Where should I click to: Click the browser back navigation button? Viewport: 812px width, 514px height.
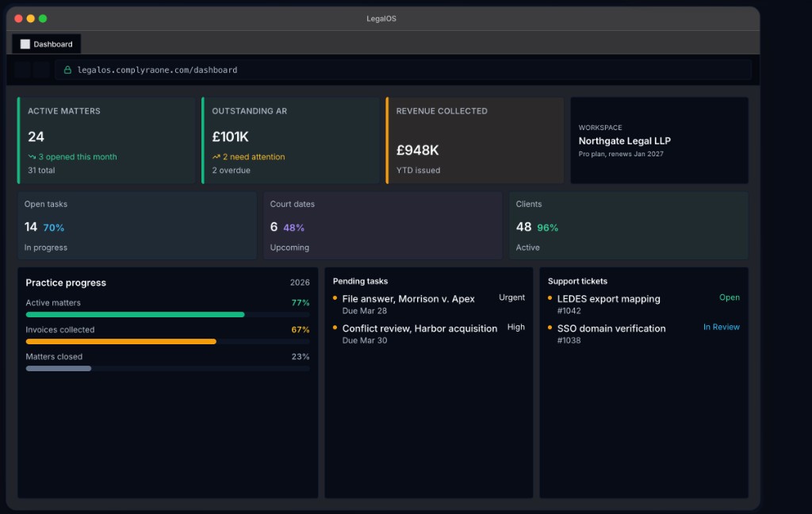pyautogui.click(x=22, y=70)
